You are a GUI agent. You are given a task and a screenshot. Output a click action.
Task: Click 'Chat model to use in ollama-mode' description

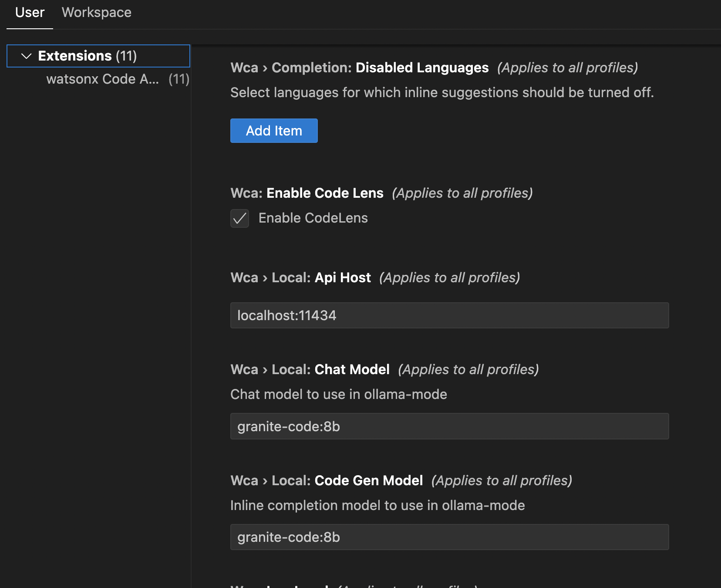[339, 395]
